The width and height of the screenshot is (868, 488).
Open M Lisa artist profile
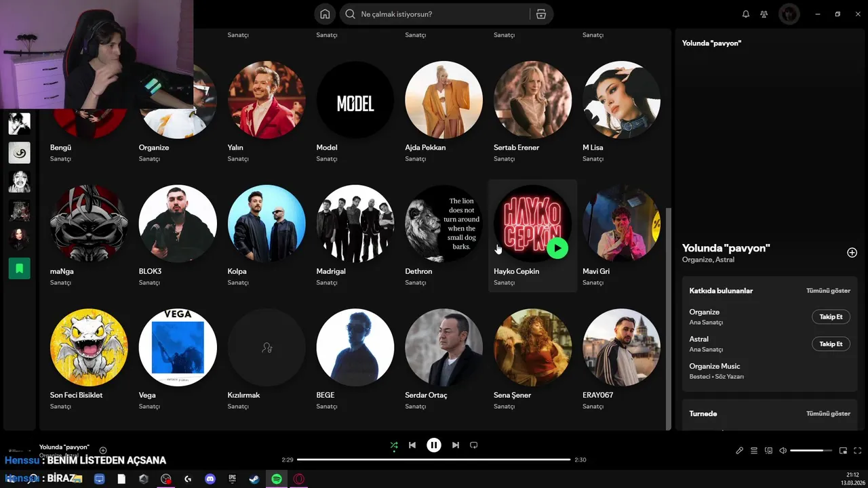click(x=621, y=113)
